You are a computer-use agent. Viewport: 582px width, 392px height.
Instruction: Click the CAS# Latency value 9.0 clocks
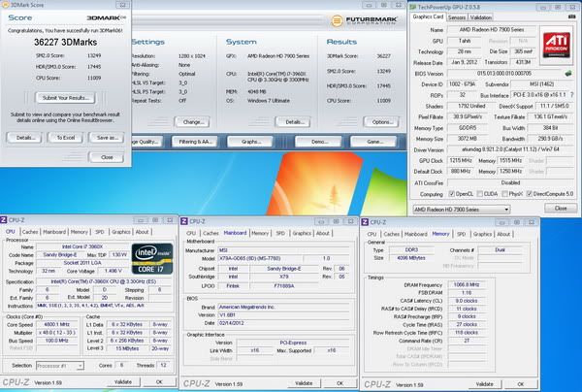tap(467, 301)
